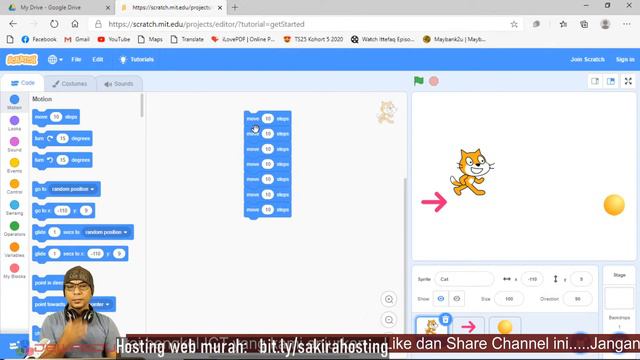Open the browser profile icon
640x360 pixels.
[605, 24]
